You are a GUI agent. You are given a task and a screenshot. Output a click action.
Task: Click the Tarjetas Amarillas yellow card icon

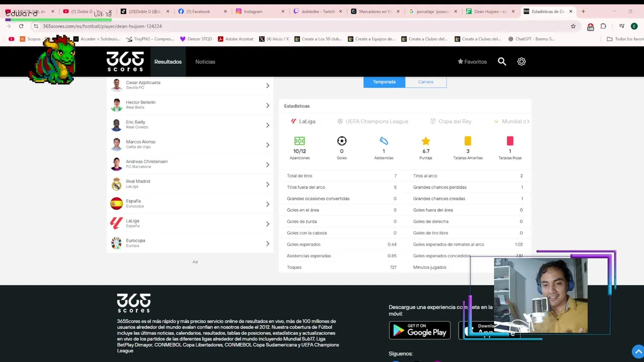[x=468, y=141]
